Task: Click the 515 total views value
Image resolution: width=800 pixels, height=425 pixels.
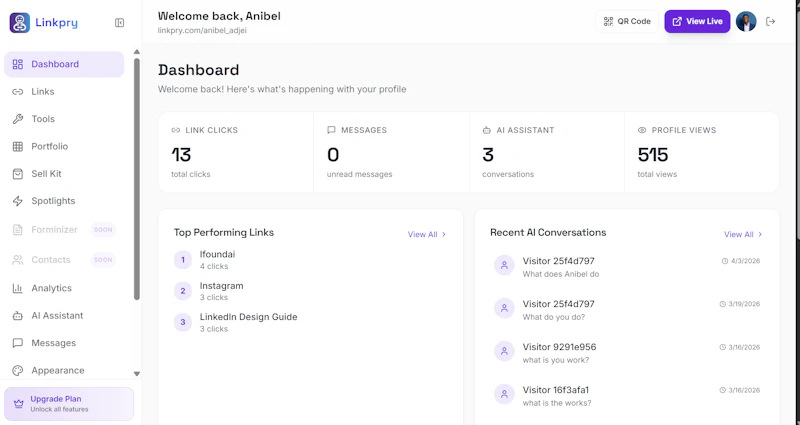Action: click(x=653, y=155)
